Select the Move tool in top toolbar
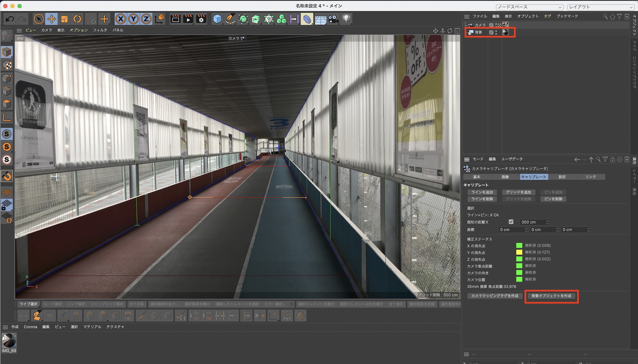This screenshot has width=638, height=364. pos(51,19)
